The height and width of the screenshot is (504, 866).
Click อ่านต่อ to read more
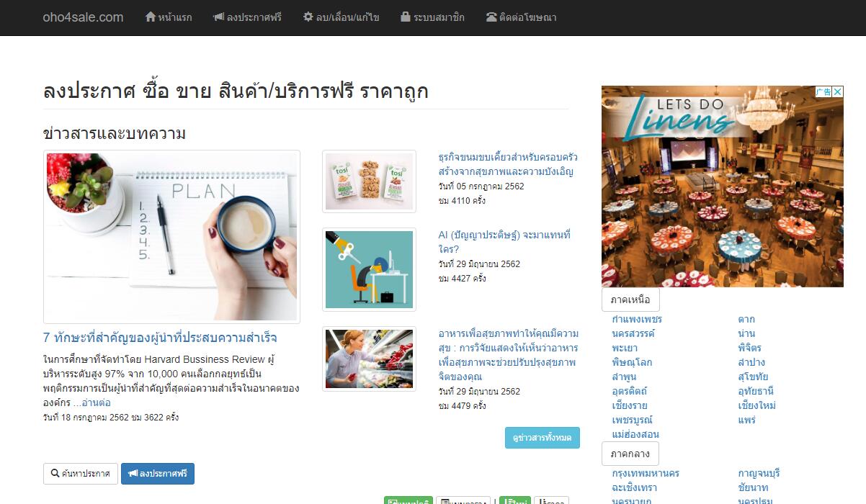[96, 402]
